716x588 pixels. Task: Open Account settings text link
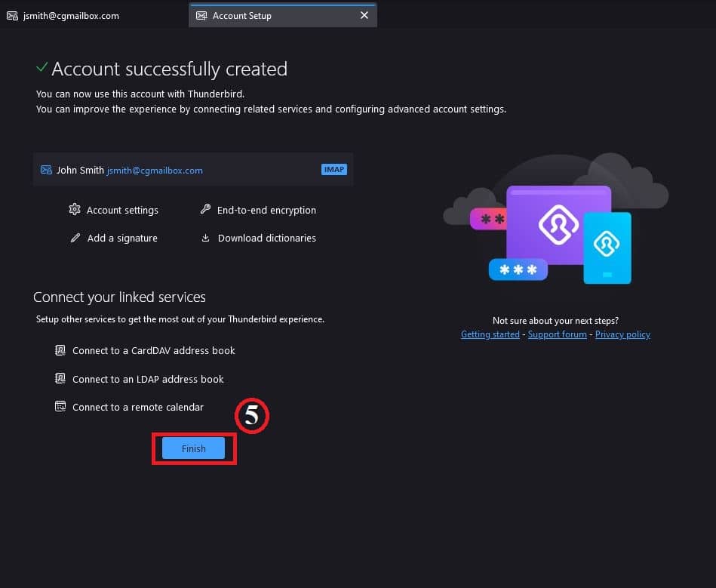(x=122, y=210)
